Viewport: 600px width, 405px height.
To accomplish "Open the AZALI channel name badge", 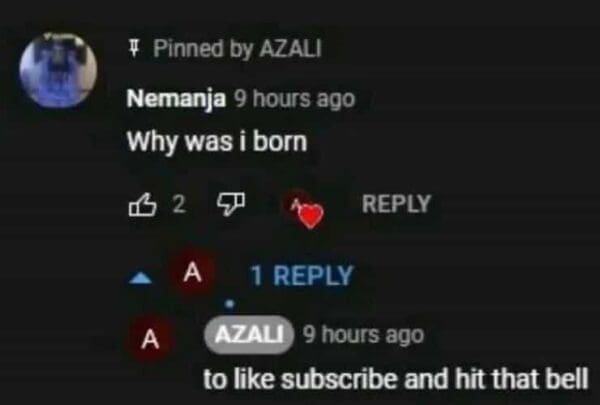I will 248,334.
